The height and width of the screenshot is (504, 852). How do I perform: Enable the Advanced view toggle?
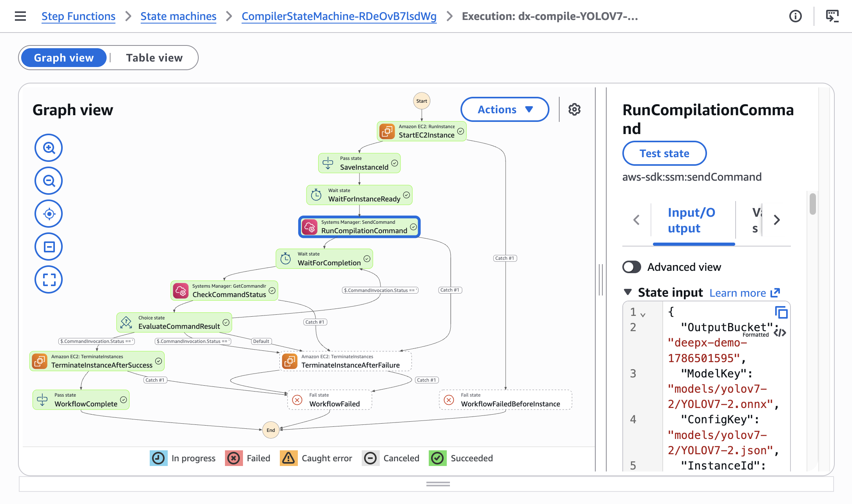point(632,267)
